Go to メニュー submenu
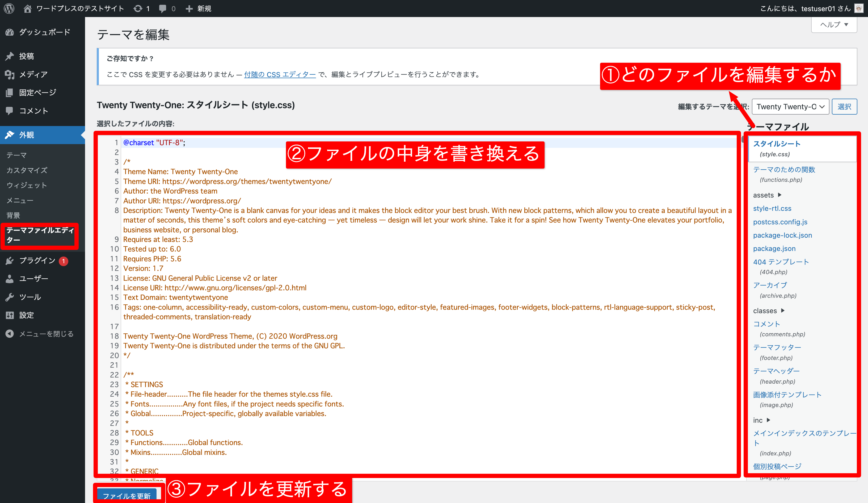The image size is (868, 503). (20, 200)
